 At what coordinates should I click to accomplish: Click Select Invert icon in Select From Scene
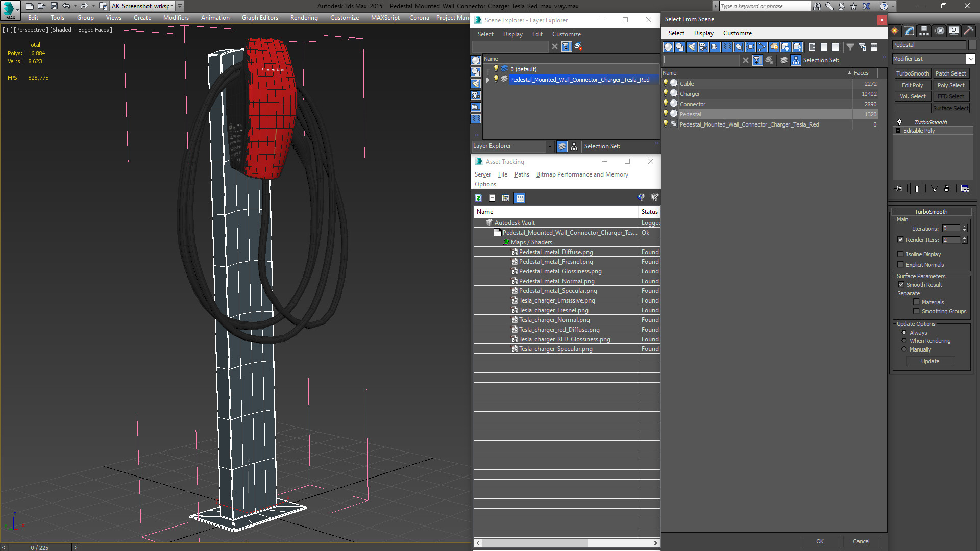836,47
